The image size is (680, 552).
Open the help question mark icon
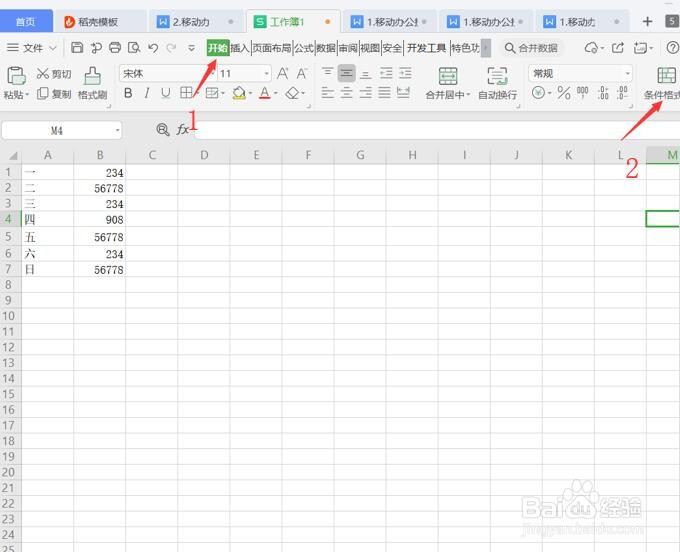(673, 48)
